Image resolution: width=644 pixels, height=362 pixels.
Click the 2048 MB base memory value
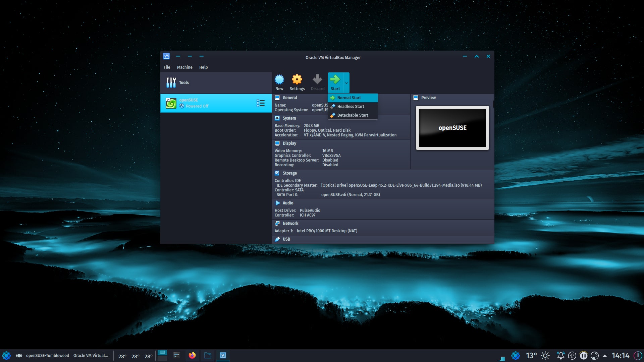(x=311, y=126)
